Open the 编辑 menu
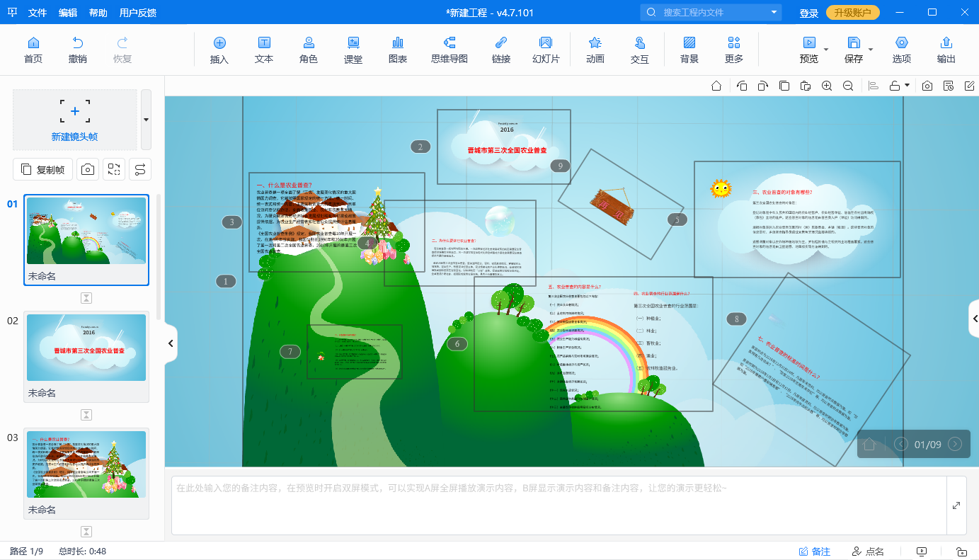Viewport: 979px width, 560px height. tap(68, 13)
